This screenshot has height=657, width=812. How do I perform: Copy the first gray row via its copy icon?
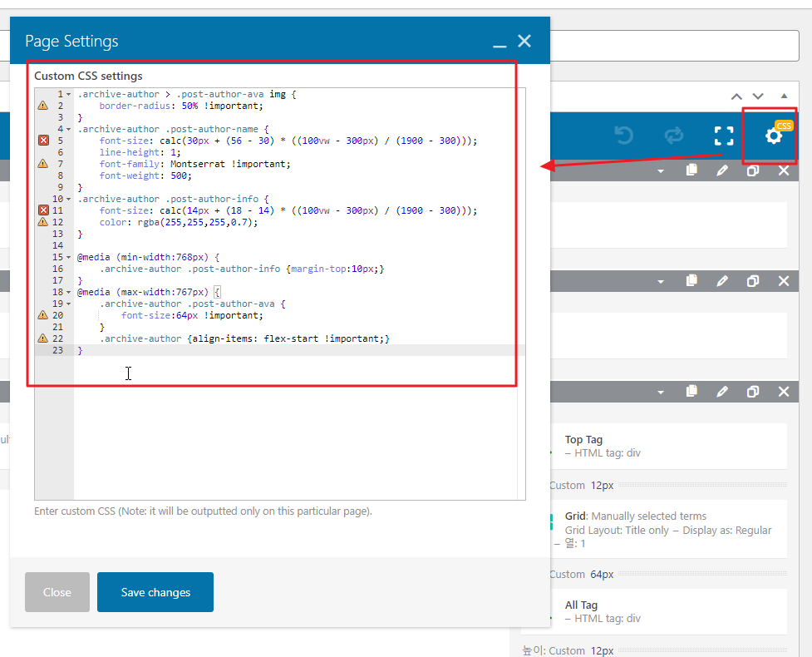click(x=691, y=170)
